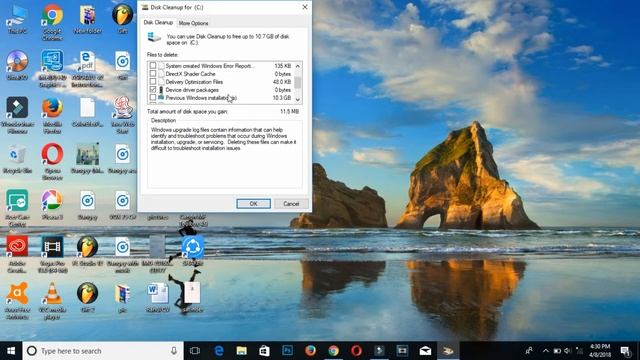This screenshot has height=360, width=640.
Task: Check Previous Windows installation(s) checkbox
Action: pyautogui.click(x=153, y=98)
